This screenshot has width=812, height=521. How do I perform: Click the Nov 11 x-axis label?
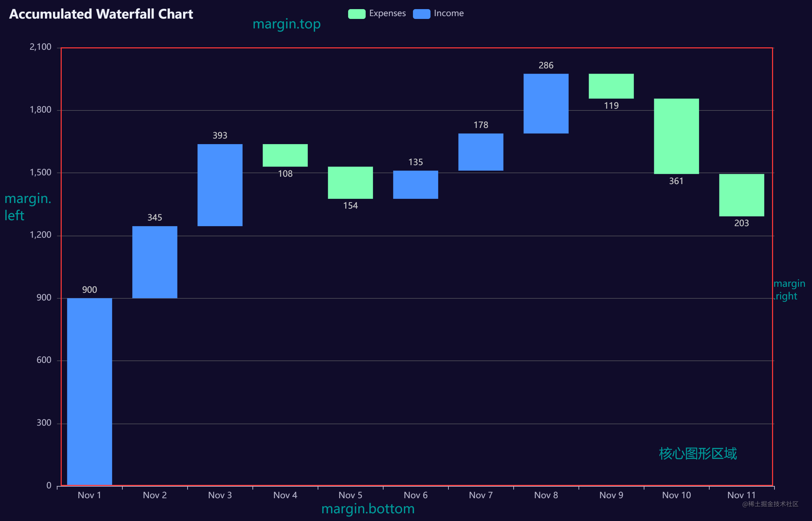pyautogui.click(x=741, y=495)
